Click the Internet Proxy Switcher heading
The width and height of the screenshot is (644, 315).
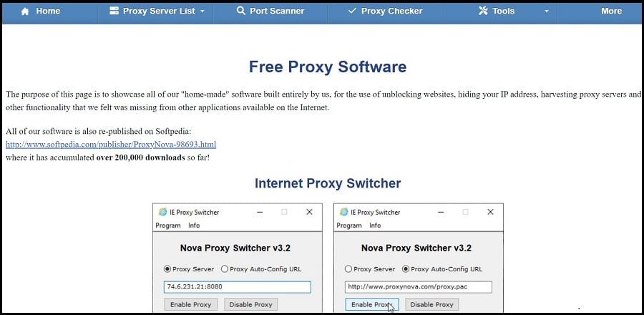point(328,183)
